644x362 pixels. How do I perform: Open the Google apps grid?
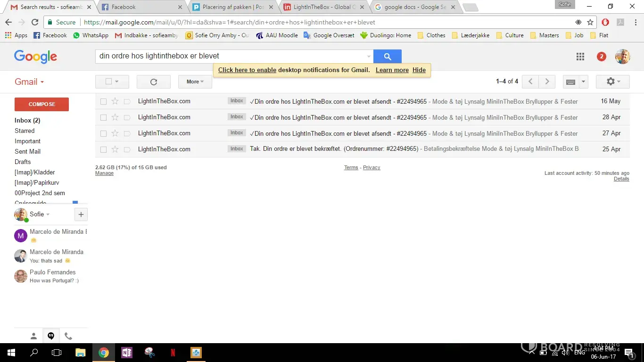tap(580, 57)
